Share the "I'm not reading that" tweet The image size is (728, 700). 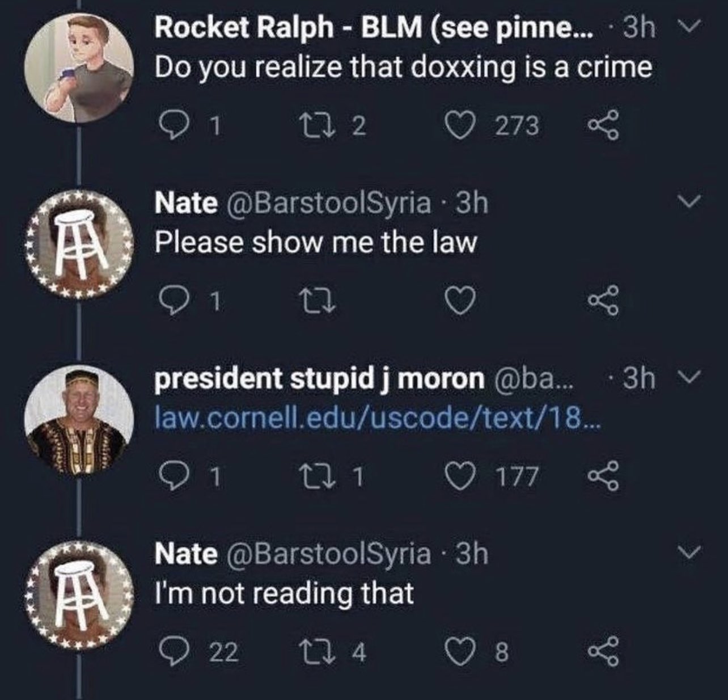604,652
